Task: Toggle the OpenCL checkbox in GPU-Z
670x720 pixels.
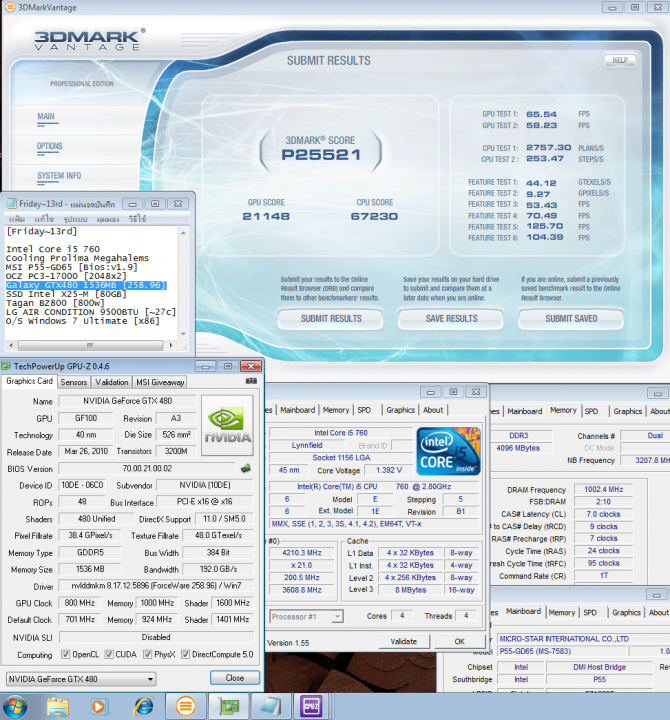Action: 66,654
